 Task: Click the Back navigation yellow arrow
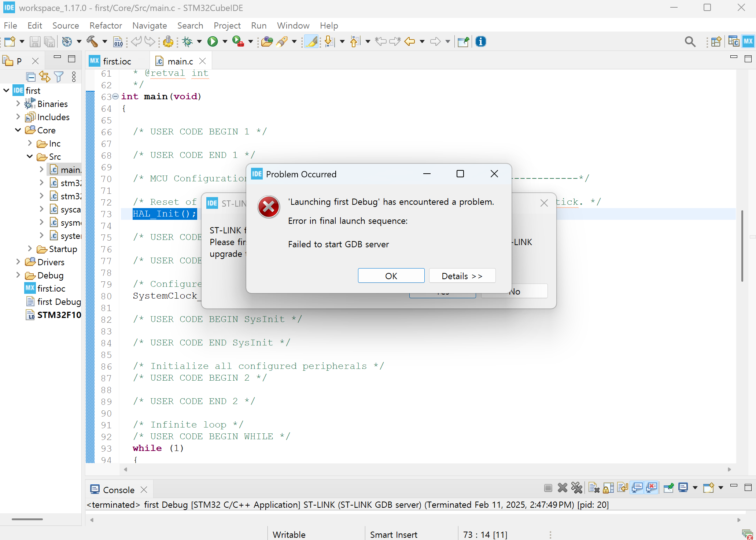coord(409,41)
